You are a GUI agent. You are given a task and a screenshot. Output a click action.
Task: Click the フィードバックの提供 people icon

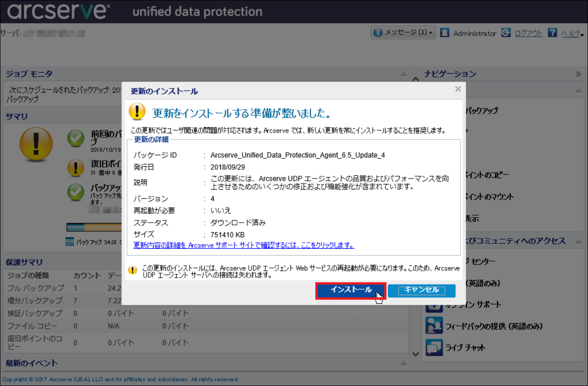tap(434, 325)
